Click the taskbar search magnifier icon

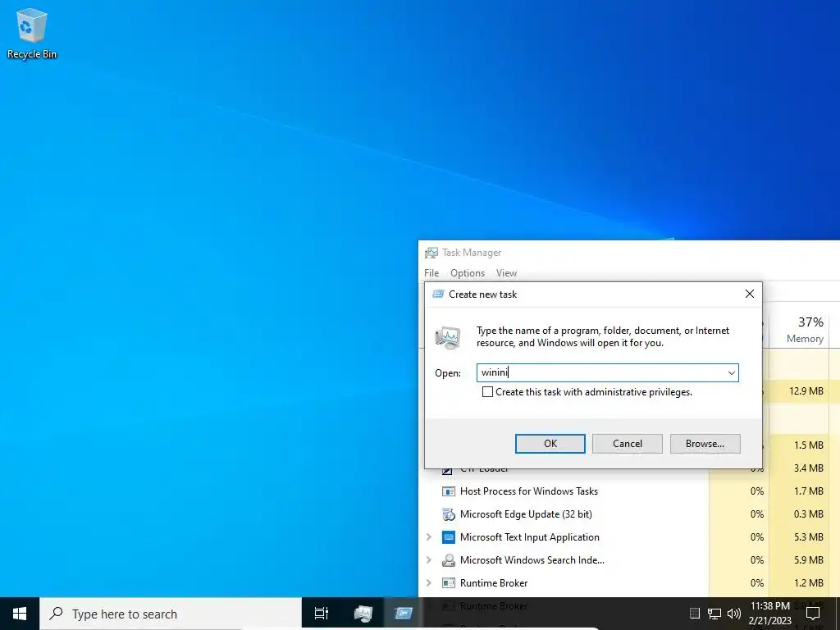pos(56,614)
